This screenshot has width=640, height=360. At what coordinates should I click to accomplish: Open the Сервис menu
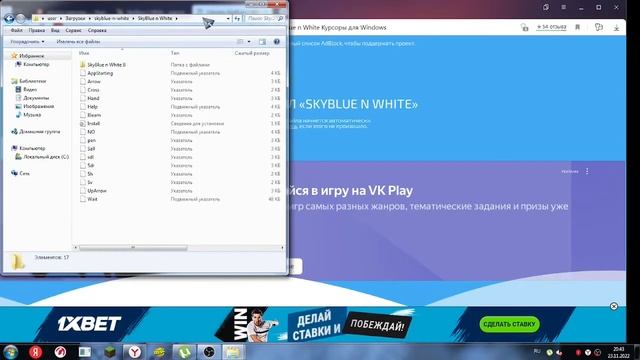click(73, 30)
